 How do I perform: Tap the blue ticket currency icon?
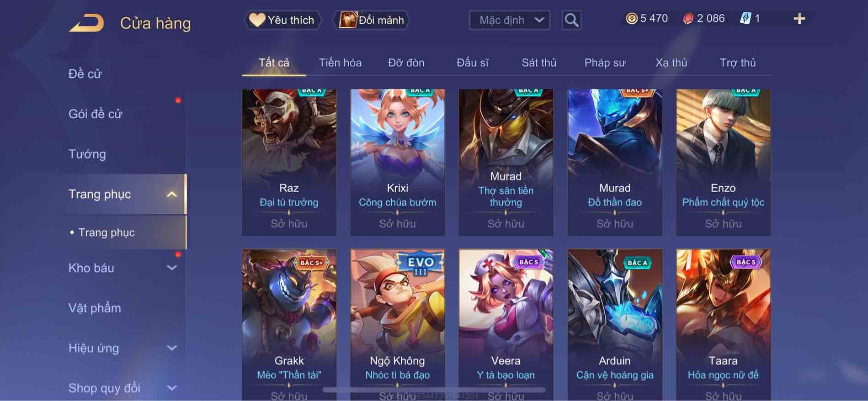(x=746, y=19)
